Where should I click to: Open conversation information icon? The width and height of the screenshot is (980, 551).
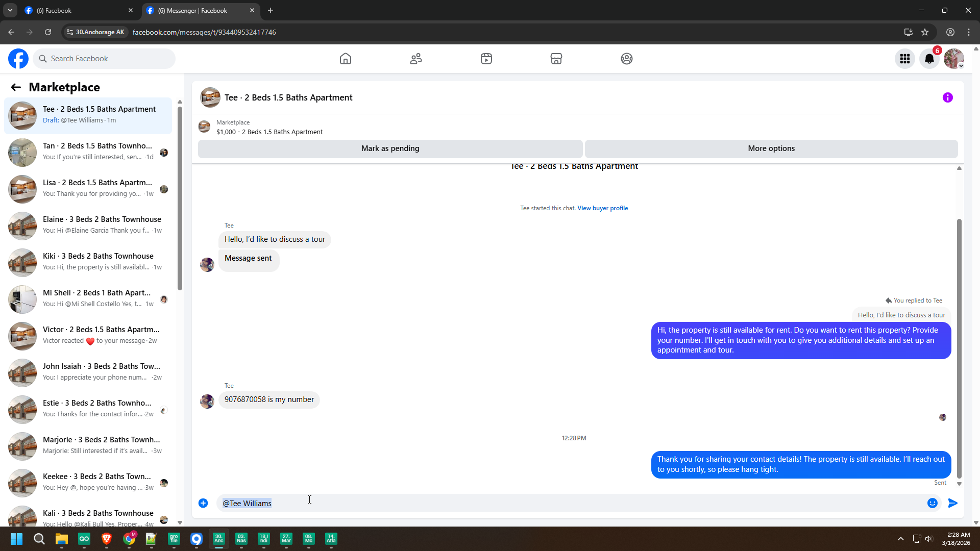point(948,97)
